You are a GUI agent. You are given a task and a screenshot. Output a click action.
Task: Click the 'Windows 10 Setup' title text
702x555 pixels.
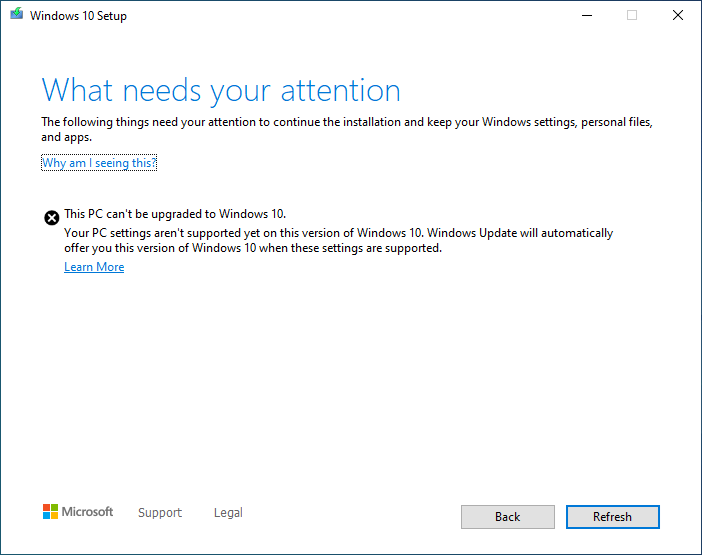[78, 16]
